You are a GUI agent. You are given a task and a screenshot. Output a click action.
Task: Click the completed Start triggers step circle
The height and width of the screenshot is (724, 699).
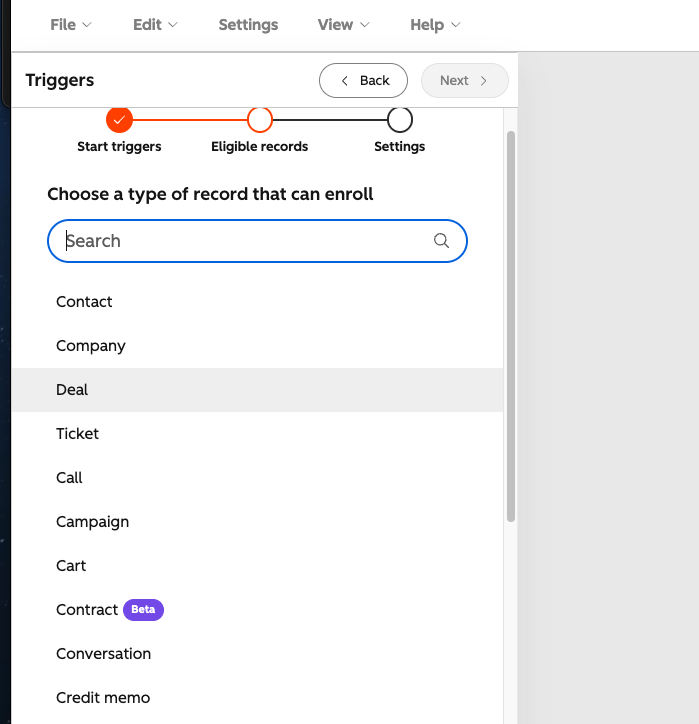pyautogui.click(x=119, y=120)
